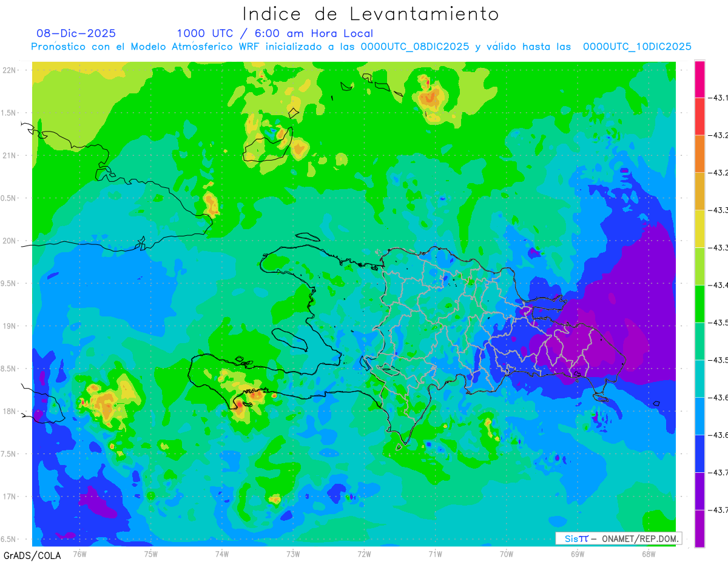Click the '74W' longitude label
728x562 pixels.
coord(222,554)
